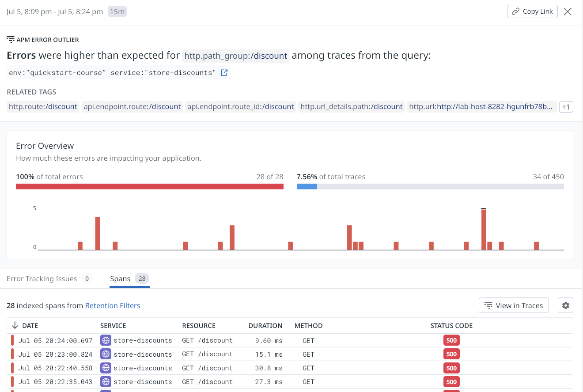Follow the Retention Filters link
Viewport: 583px width, 392px height.
[113, 305]
